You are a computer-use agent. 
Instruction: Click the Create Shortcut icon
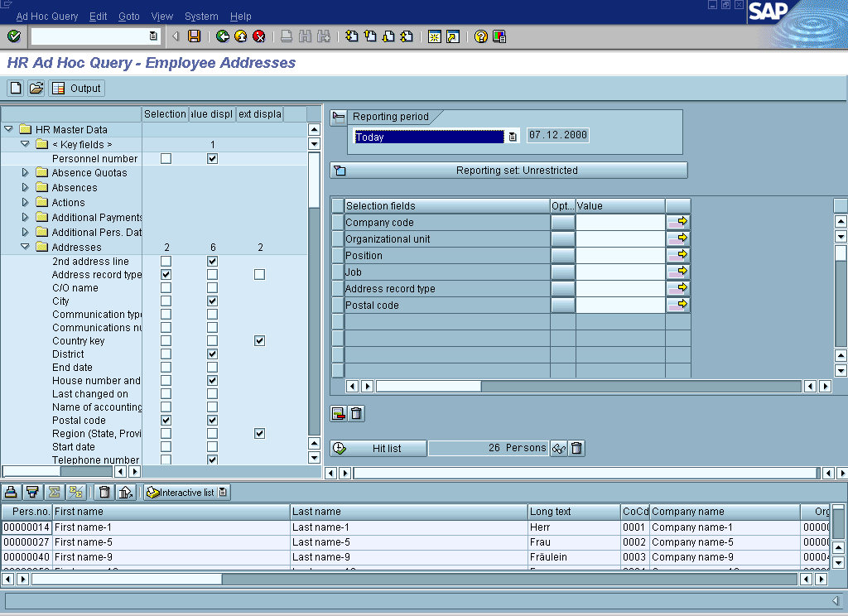point(453,36)
